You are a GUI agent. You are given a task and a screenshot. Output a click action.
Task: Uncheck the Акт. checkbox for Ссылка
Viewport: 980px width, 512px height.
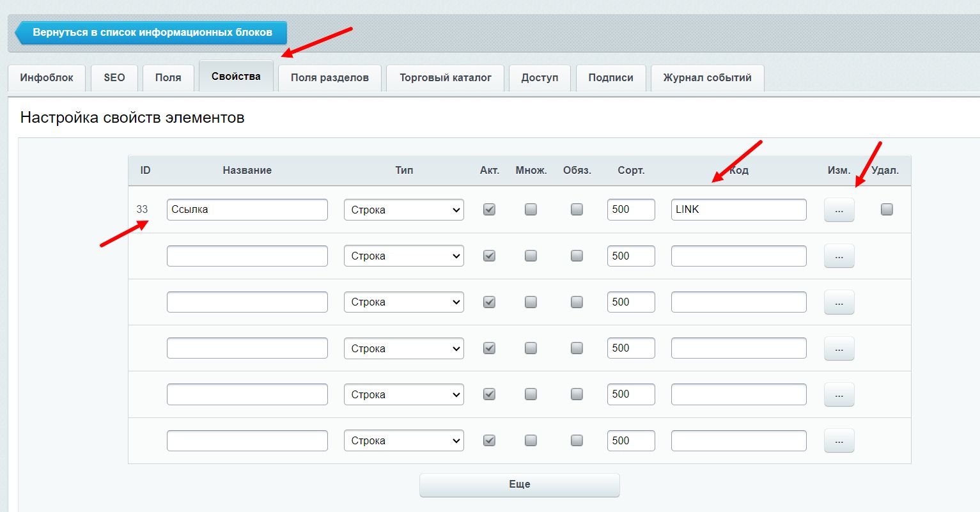pyautogui.click(x=489, y=209)
